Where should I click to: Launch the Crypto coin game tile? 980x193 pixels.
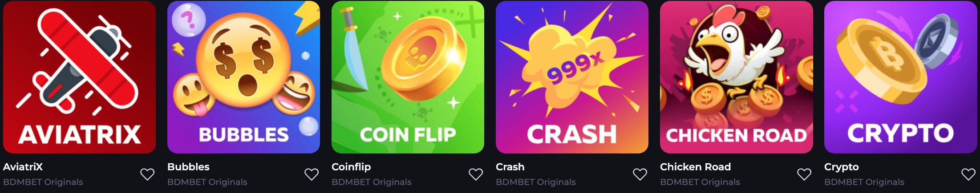(900, 77)
